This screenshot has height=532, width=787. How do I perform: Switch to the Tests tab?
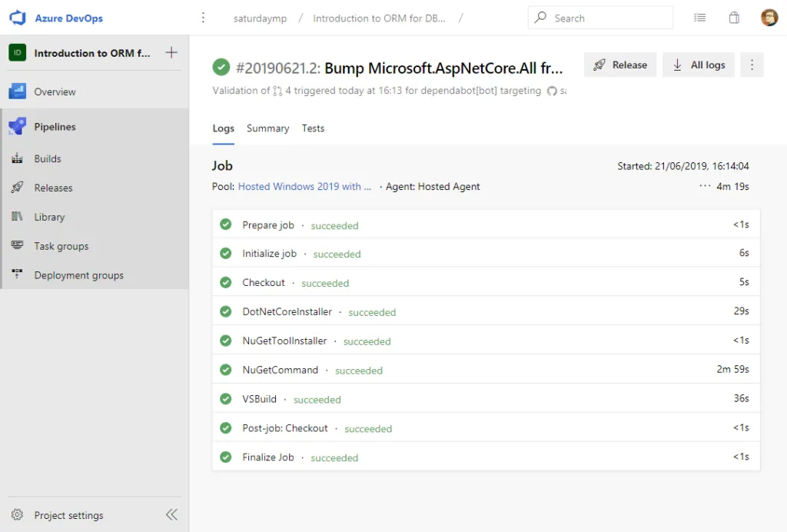coord(314,128)
